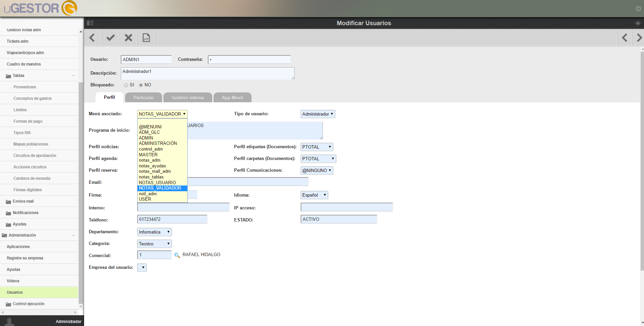This screenshot has width=644, height=326.
Task: Open Circuitos de aprobación in sidebar
Action: tap(39, 156)
